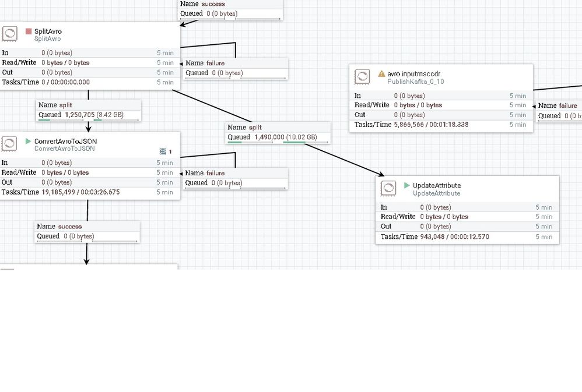Viewport: 582px width, 392px height.
Task: Click Tasks/Time '5,866,566 / 00:01:18.338' on avro inputmsccdr
Action: point(431,125)
